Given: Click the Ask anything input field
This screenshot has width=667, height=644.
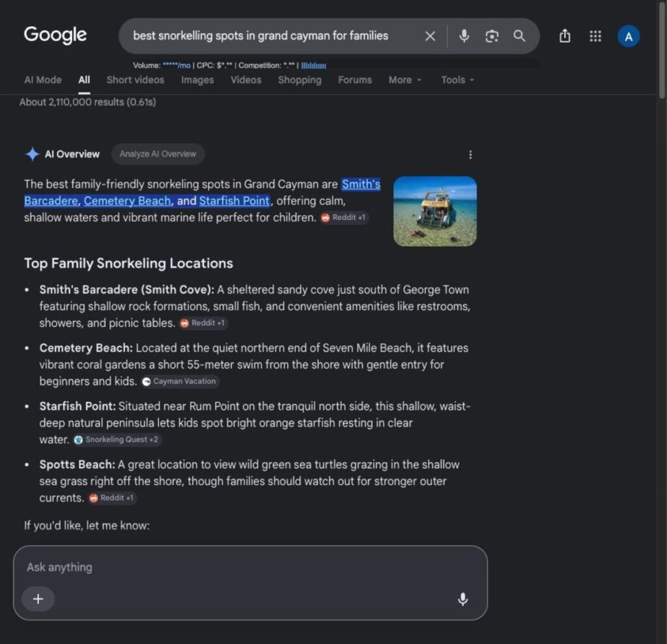Looking at the screenshot, I should pyautogui.click(x=250, y=567).
